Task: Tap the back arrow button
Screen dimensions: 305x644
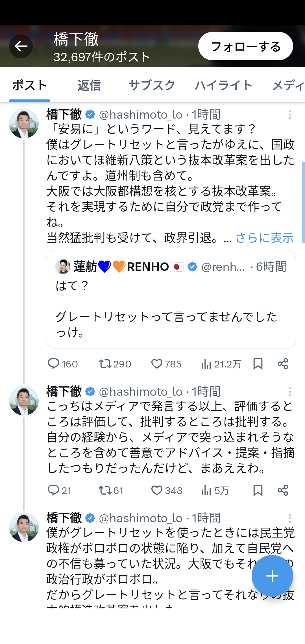Action: [21, 46]
